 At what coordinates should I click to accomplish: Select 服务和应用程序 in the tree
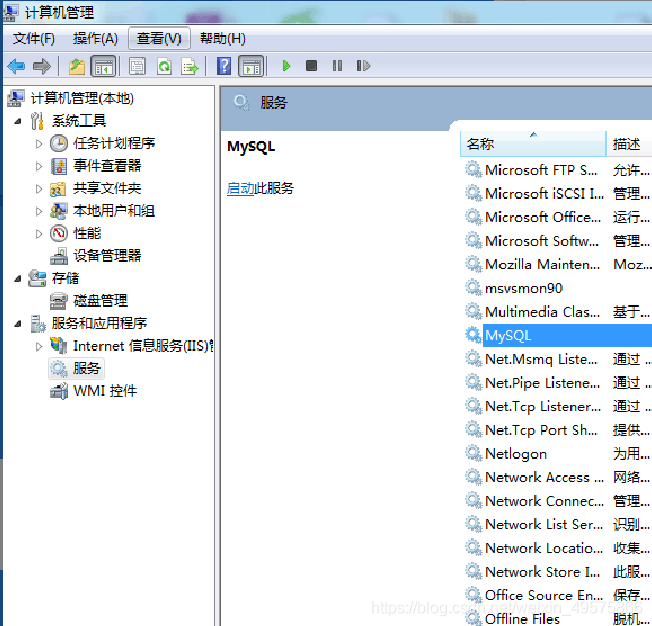(x=99, y=323)
